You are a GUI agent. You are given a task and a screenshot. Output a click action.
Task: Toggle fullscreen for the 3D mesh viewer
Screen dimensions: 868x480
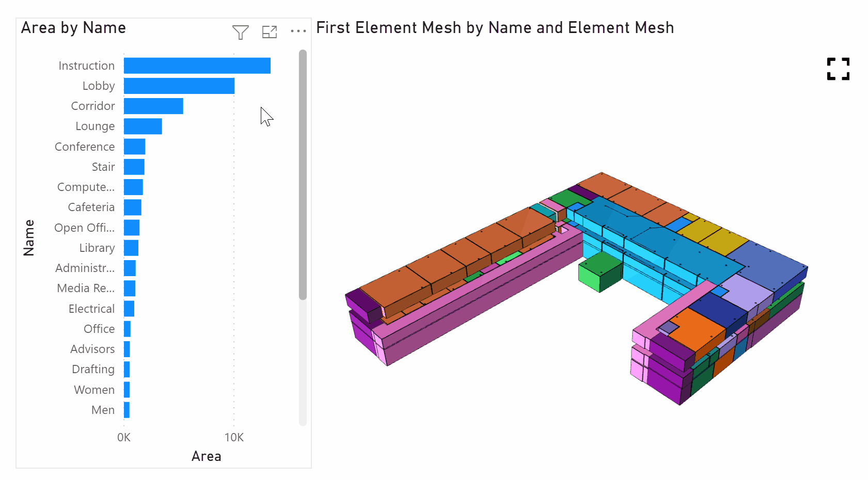click(x=838, y=69)
